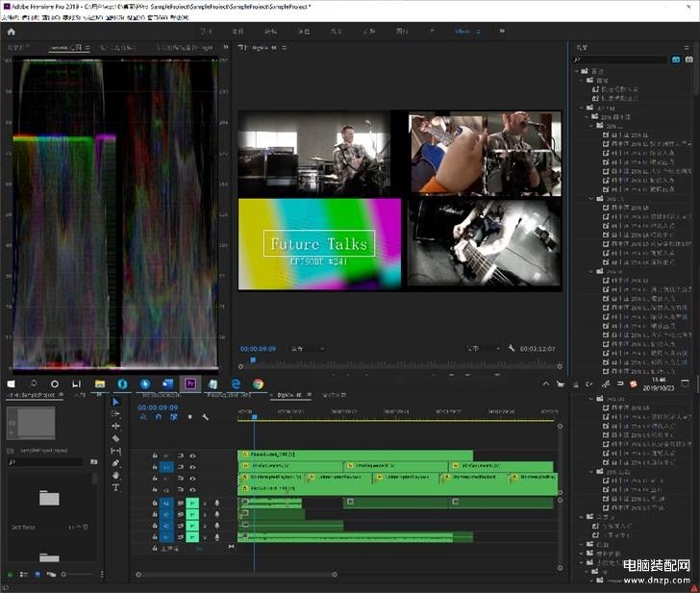
Task: Open the taskbar clock showing 2019/10/23
Action: [x=659, y=384]
